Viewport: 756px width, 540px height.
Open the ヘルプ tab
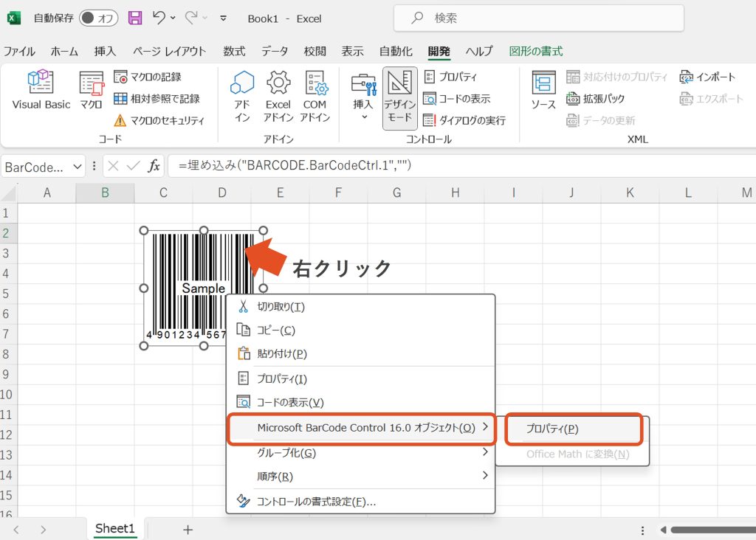point(479,52)
